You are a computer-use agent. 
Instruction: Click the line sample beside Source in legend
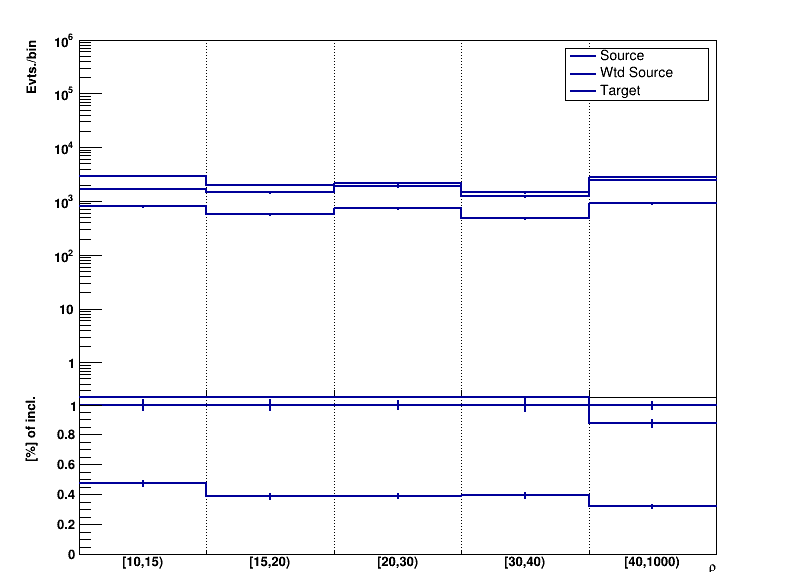tap(581, 56)
